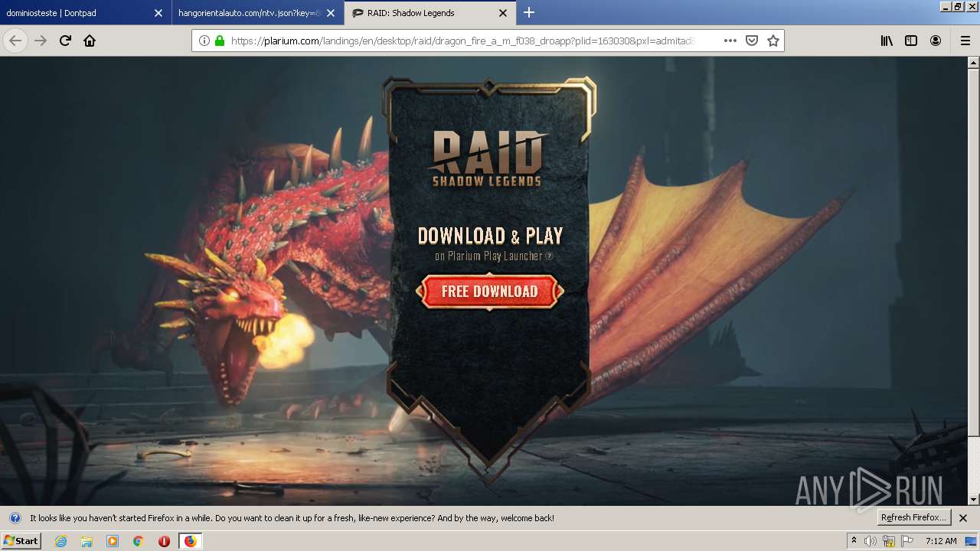Click the 7:12 AM taskbar clock
The image size is (980, 551).
pos(941,541)
